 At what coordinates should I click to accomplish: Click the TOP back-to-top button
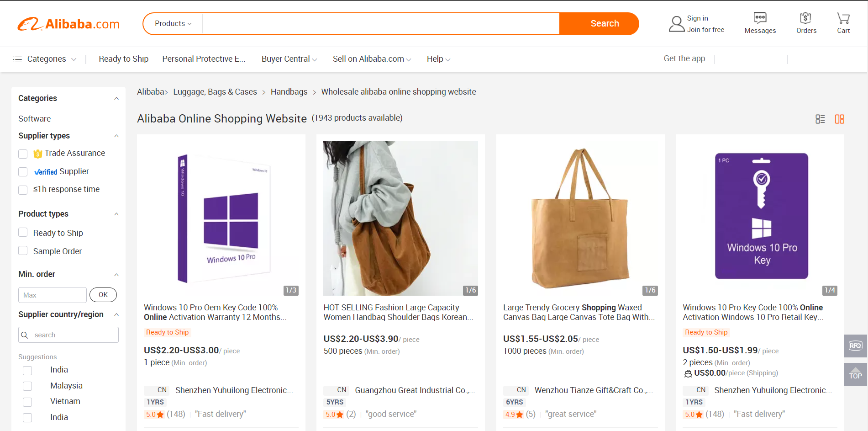[x=855, y=374]
